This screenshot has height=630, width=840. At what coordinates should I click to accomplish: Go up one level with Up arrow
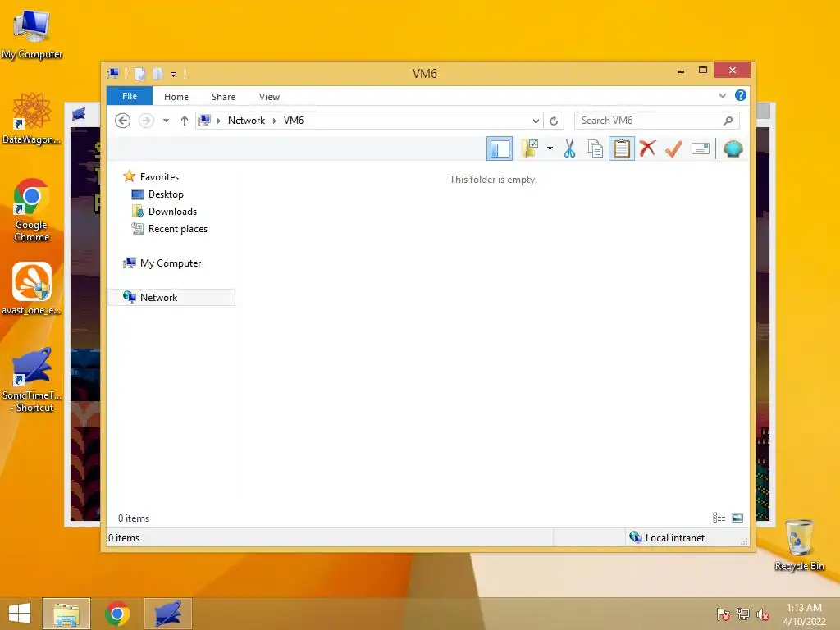185,121
